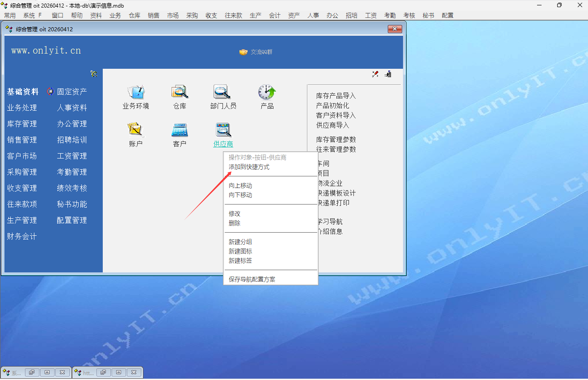Screen dimensions: 588x380
Task: Open the 配置 menu
Action: point(448,15)
